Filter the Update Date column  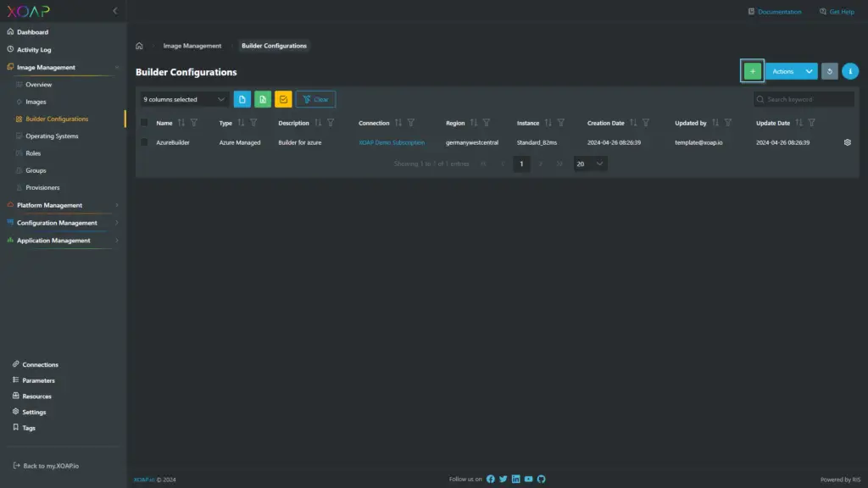(811, 123)
